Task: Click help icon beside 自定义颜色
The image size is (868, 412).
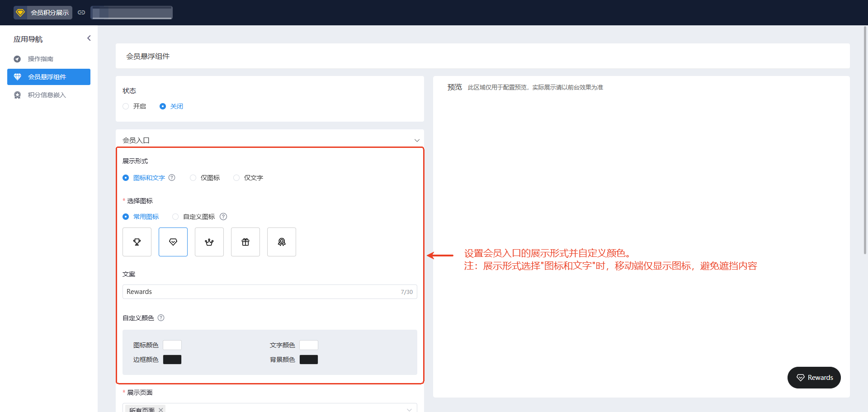Action: click(x=161, y=318)
